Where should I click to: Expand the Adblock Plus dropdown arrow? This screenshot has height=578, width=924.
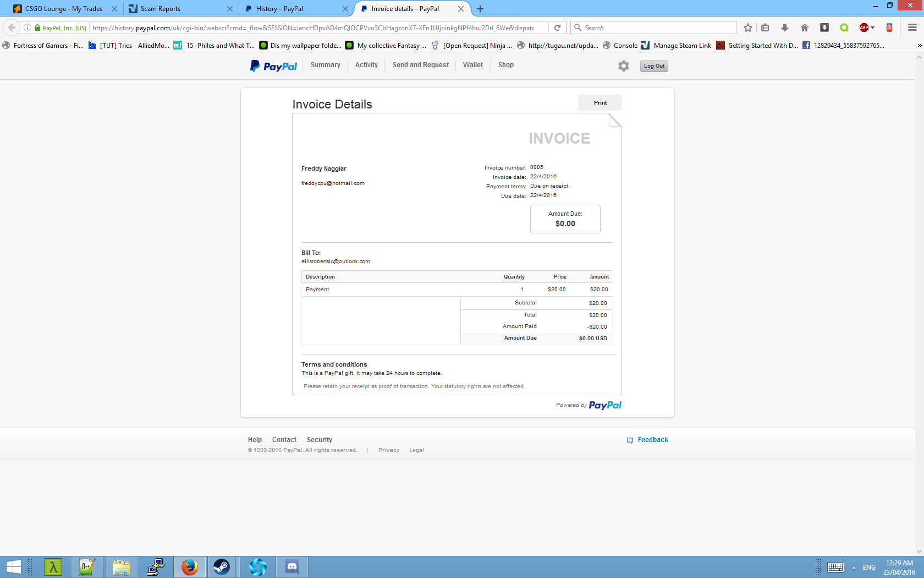click(873, 28)
